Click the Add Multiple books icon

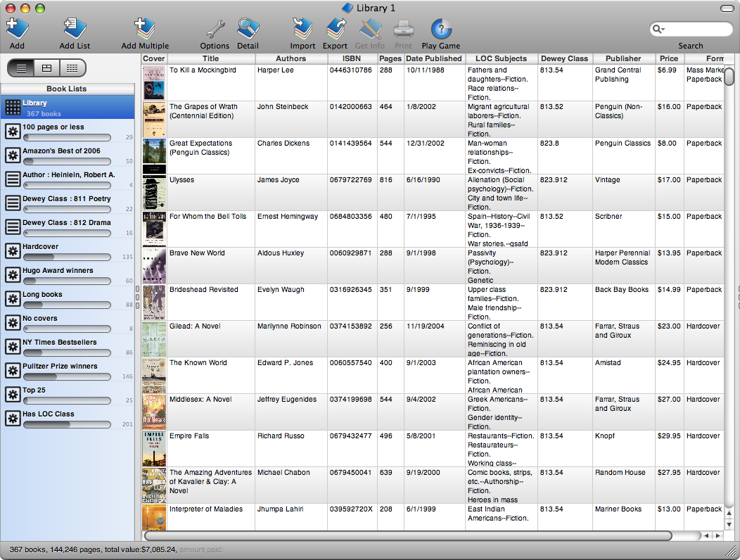(145, 30)
